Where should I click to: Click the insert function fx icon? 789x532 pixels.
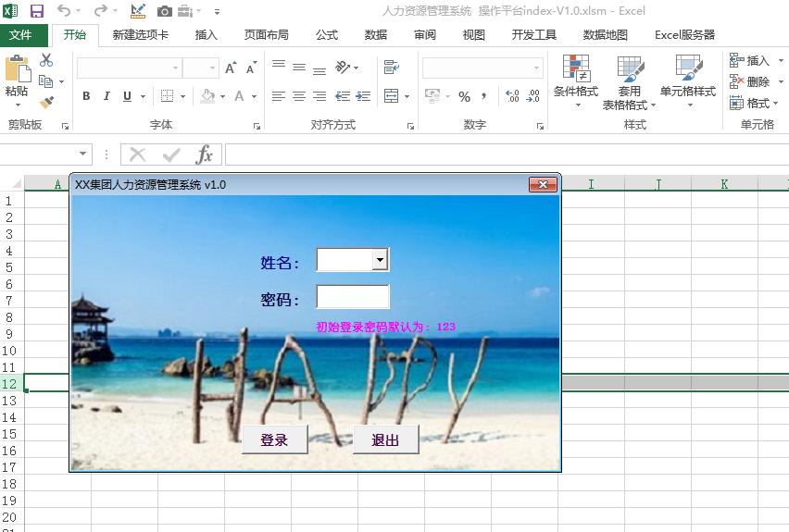coord(205,155)
